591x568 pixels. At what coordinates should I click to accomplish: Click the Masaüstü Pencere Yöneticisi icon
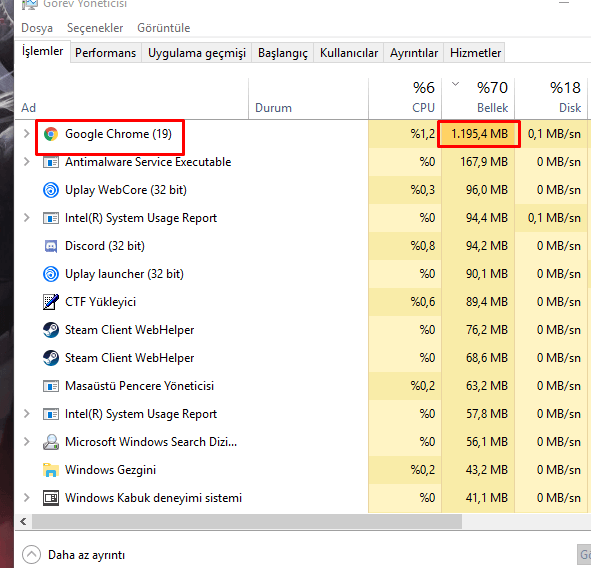pyautogui.click(x=51, y=386)
